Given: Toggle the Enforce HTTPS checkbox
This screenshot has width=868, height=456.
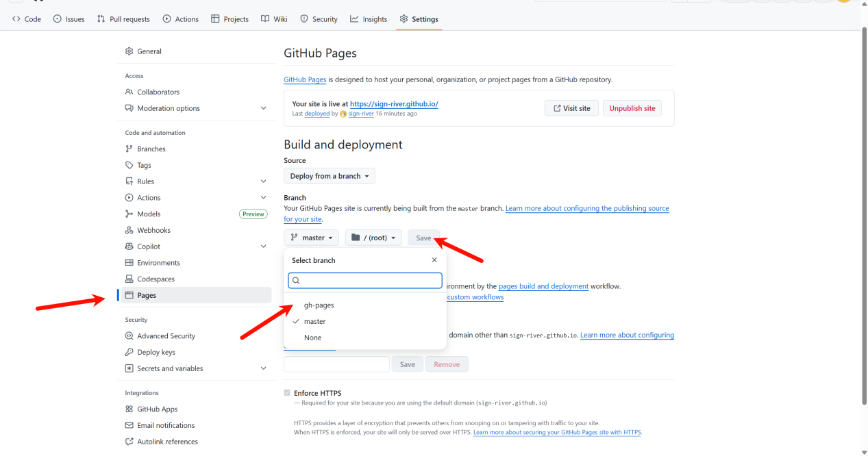Looking at the screenshot, I should click(x=287, y=393).
